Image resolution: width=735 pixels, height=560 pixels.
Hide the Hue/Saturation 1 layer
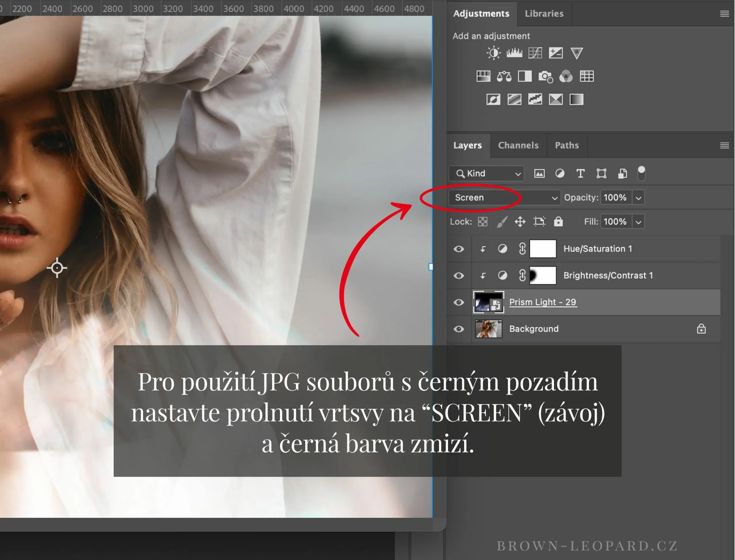[459, 249]
